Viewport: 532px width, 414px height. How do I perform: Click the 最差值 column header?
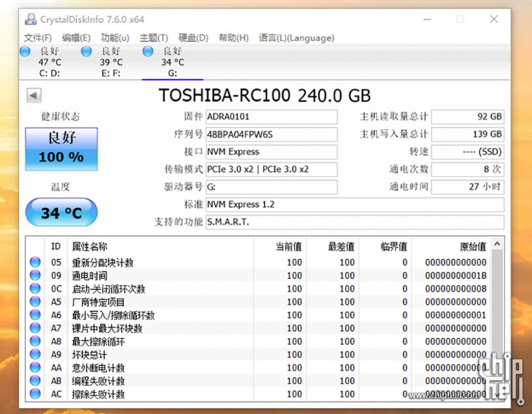[x=332, y=246]
